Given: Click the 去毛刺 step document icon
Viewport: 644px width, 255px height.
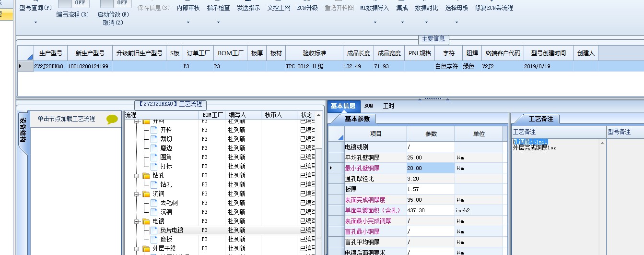Looking at the screenshot, I should [154, 203].
